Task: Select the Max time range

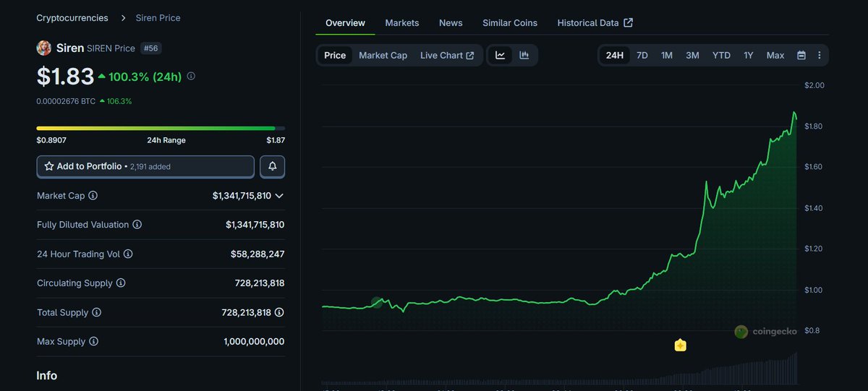Action: click(775, 55)
